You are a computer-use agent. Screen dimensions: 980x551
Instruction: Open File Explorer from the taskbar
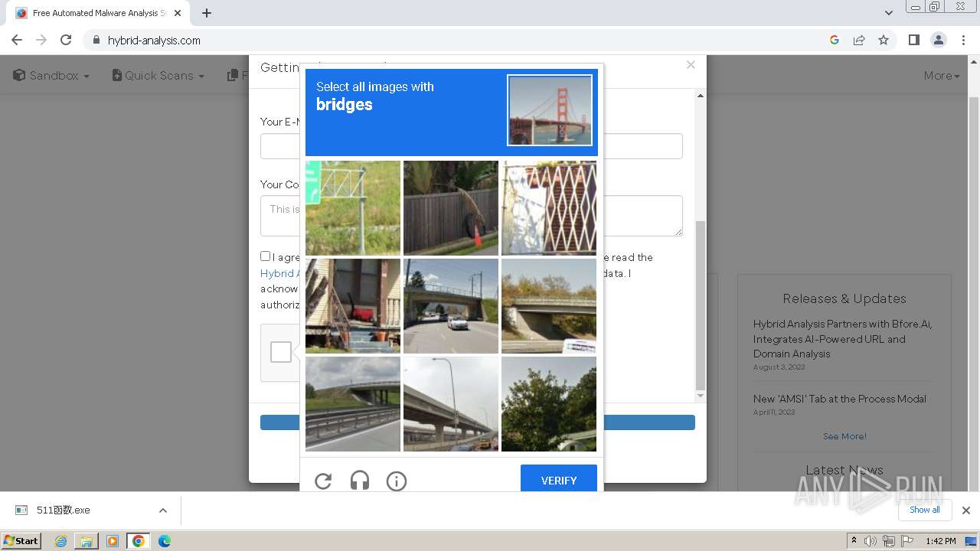[87, 541]
